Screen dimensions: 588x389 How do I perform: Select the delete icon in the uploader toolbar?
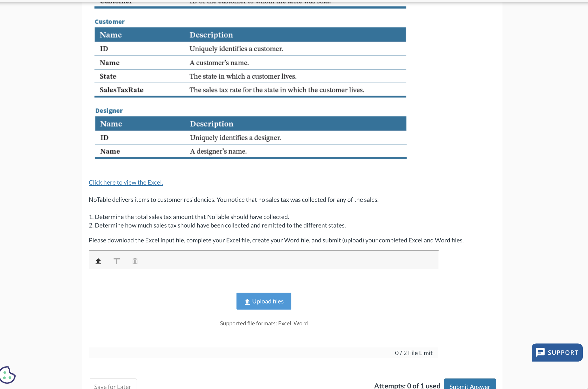[x=135, y=261]
